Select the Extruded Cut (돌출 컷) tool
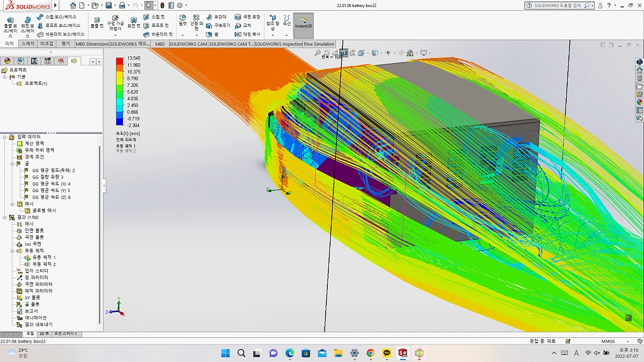 (97, 22)
